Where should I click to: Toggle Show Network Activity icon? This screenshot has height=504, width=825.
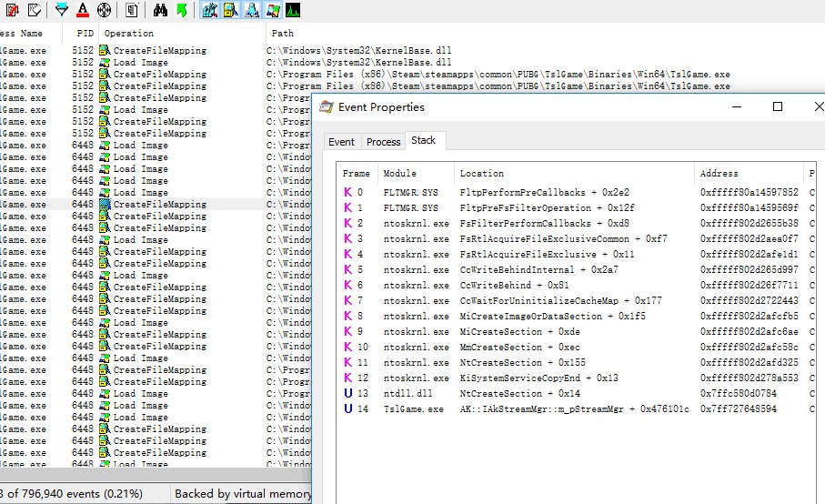[251, 10]
